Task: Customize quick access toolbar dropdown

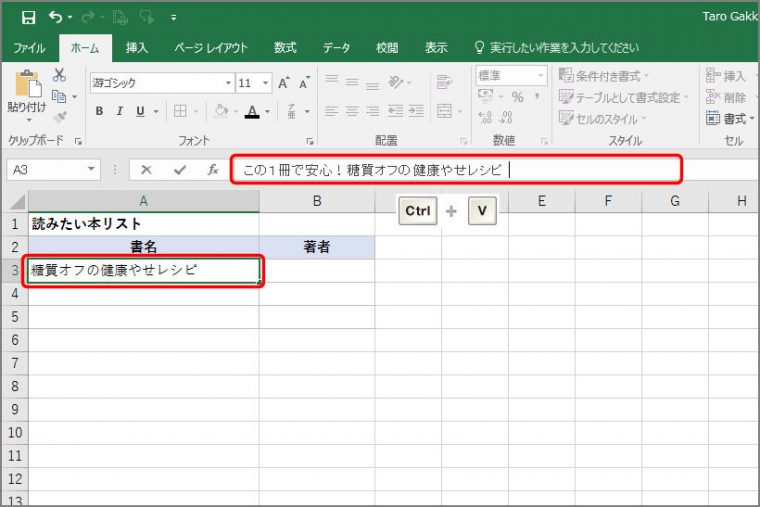Action: click(174, 17)
